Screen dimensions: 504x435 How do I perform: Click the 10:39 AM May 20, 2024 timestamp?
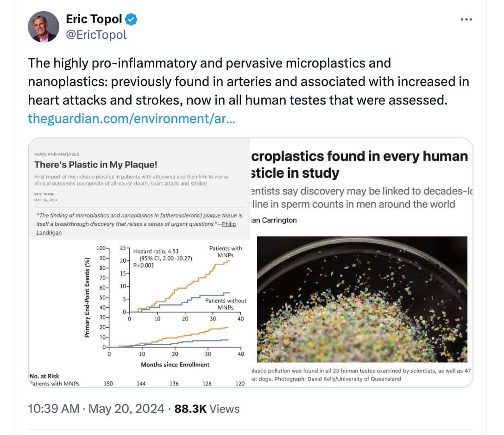(96, 409)
